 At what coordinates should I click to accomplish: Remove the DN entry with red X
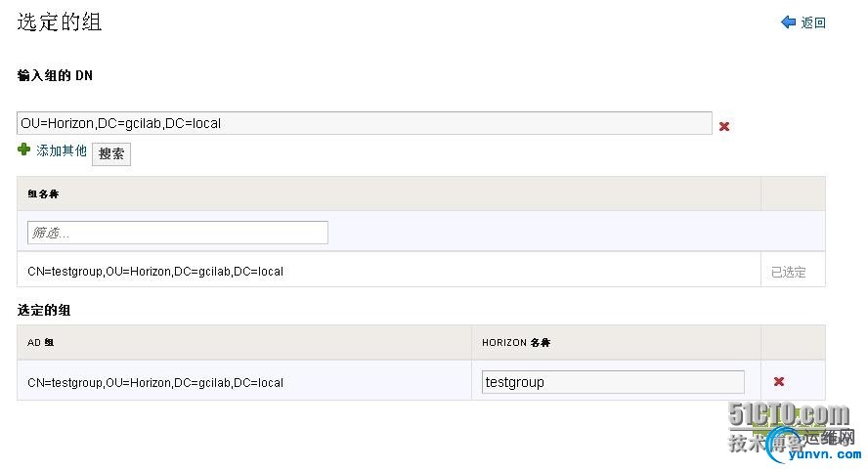pos(724,126)
